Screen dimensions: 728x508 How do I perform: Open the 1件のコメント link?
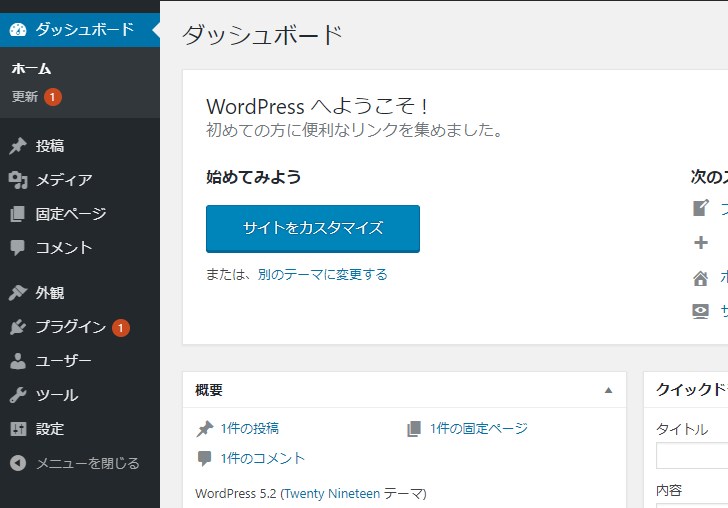263,458
